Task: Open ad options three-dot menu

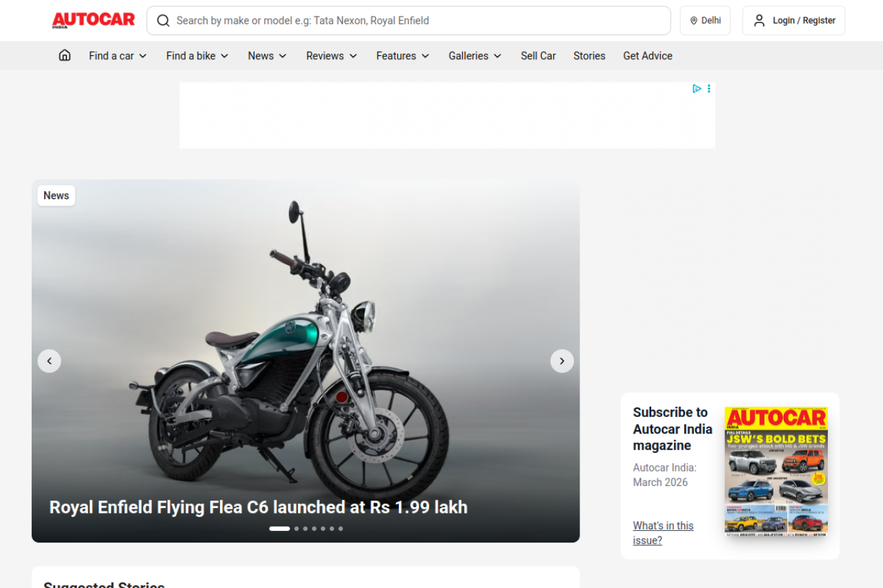Action: coord(708,88)
